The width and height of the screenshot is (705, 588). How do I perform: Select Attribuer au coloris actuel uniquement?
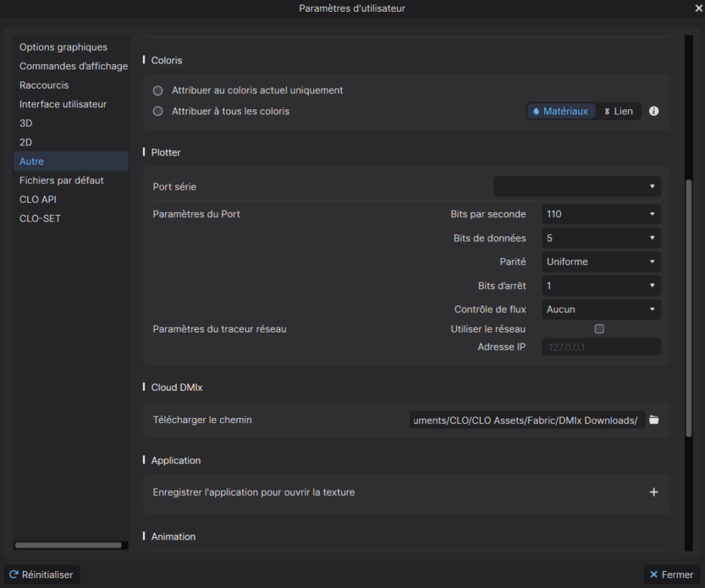click(x=157, y=91)
